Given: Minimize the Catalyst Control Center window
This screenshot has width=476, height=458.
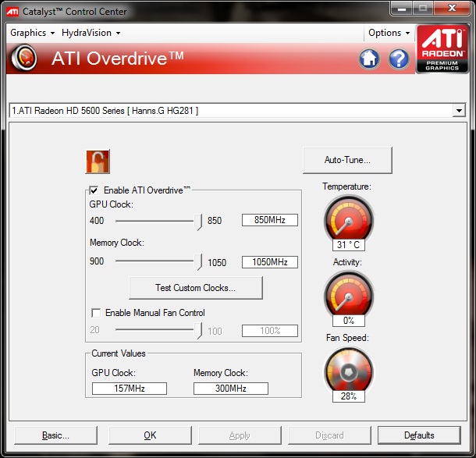Looking at the screenshot, I should (401, 9).
